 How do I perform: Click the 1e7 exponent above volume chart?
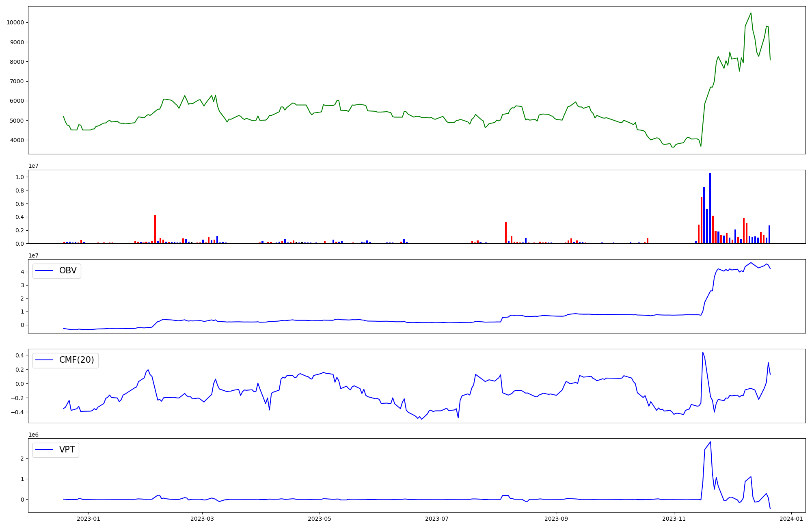(33, 166)
